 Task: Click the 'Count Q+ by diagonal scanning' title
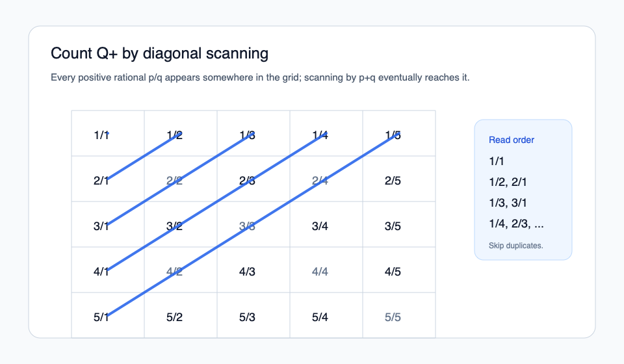(159, 53)
